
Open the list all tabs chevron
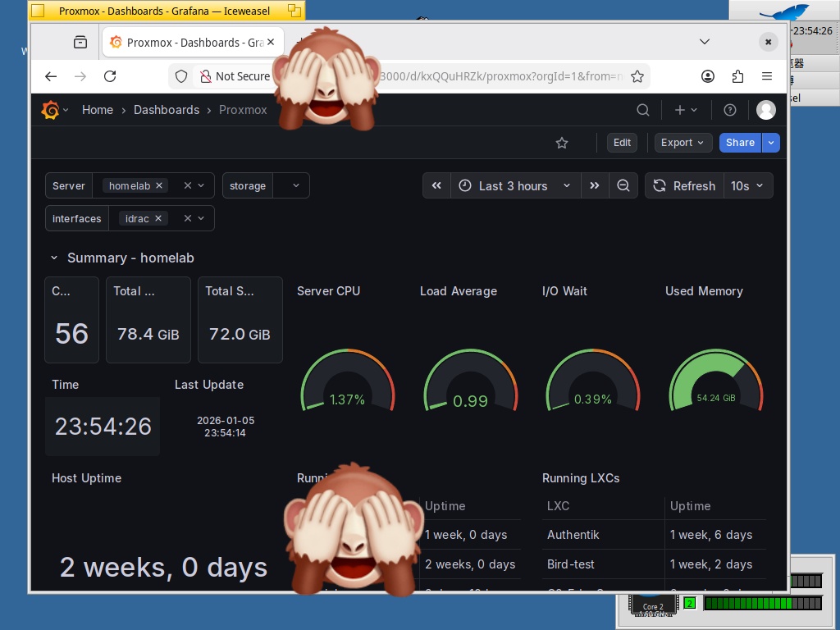click(x=705, y=42)
